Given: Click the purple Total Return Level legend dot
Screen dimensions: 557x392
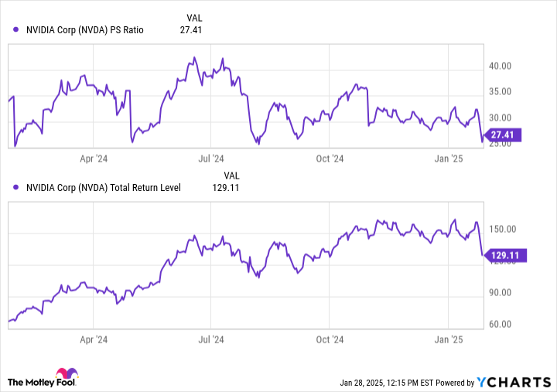Looking at the screenshot, I should pos(16,187).
